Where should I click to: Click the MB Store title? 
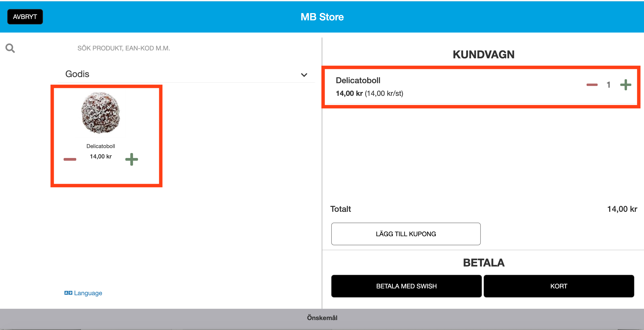tap(322, 17)
